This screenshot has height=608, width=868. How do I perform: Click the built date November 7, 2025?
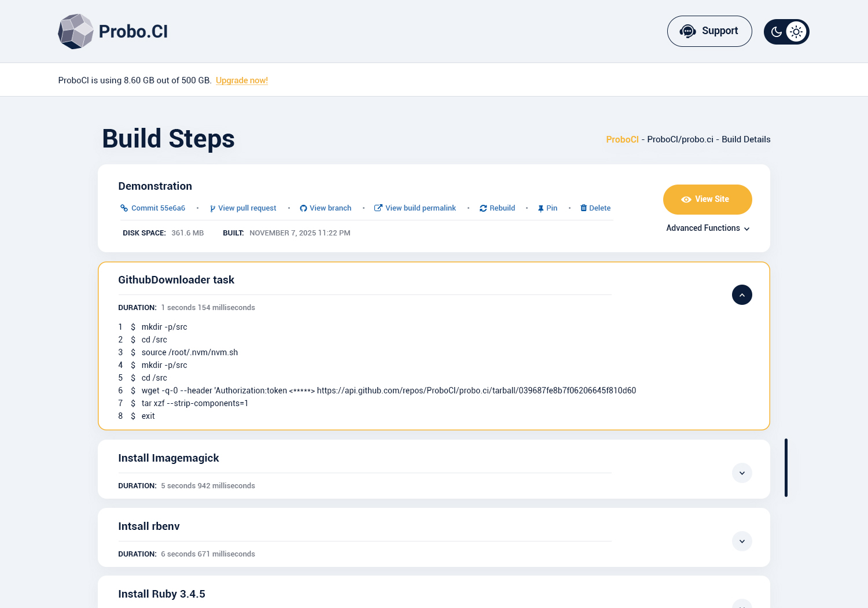[x=300, y=233]
